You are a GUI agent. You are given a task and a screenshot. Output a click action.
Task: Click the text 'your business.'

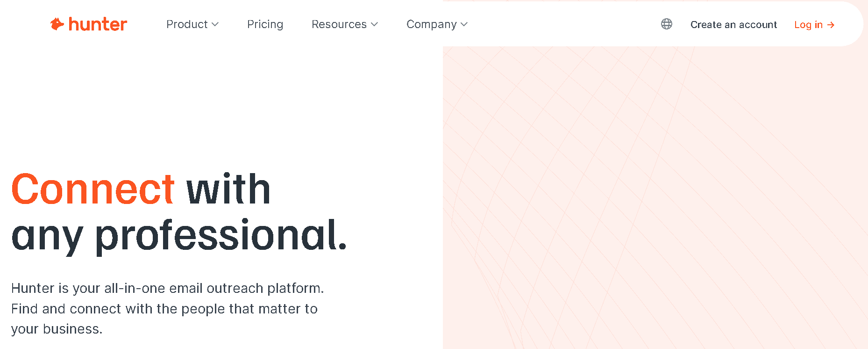click(57, 329)
